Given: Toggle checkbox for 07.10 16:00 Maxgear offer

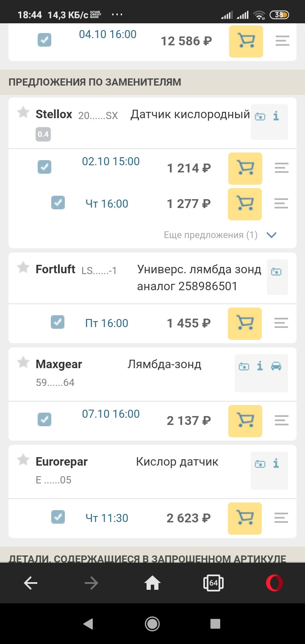Looking at the screenshot, I should tap(44, 419).
